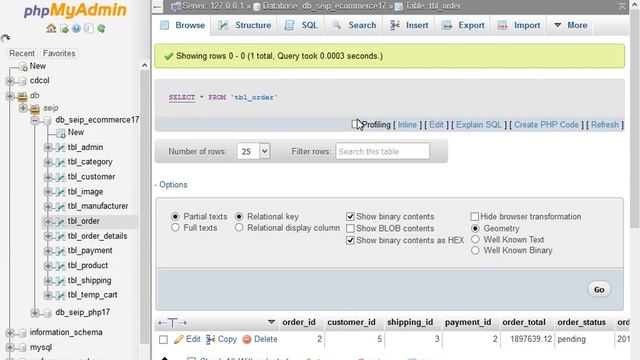Open phpMyAdmin documentation help icon
The height and width of the screenshot is (360, 640).
76,29
